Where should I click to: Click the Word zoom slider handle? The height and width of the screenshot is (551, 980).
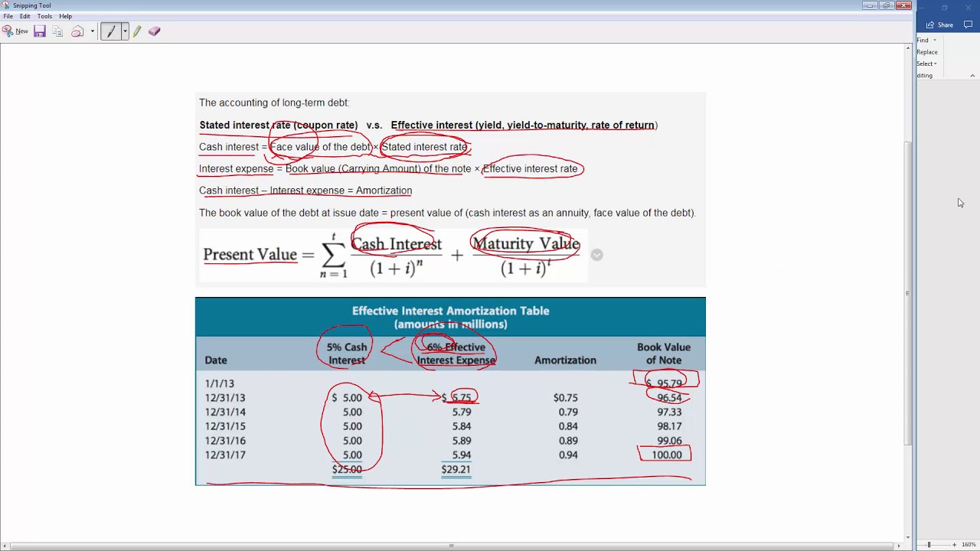tap(929, 544)
